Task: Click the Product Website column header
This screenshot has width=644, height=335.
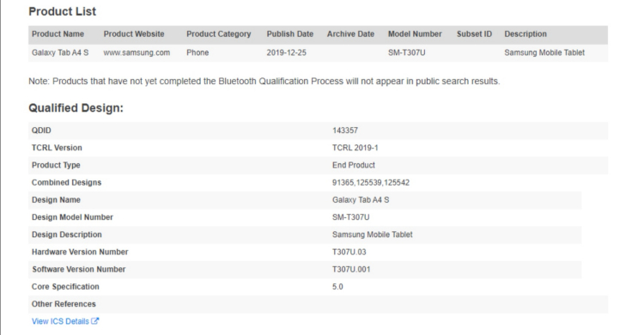Action: 134,34
